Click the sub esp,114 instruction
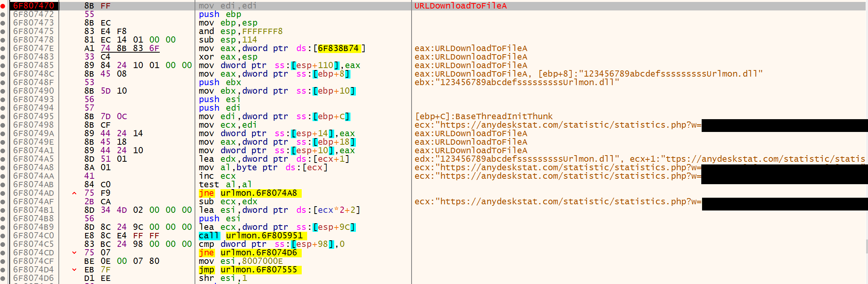 (228, 40)
